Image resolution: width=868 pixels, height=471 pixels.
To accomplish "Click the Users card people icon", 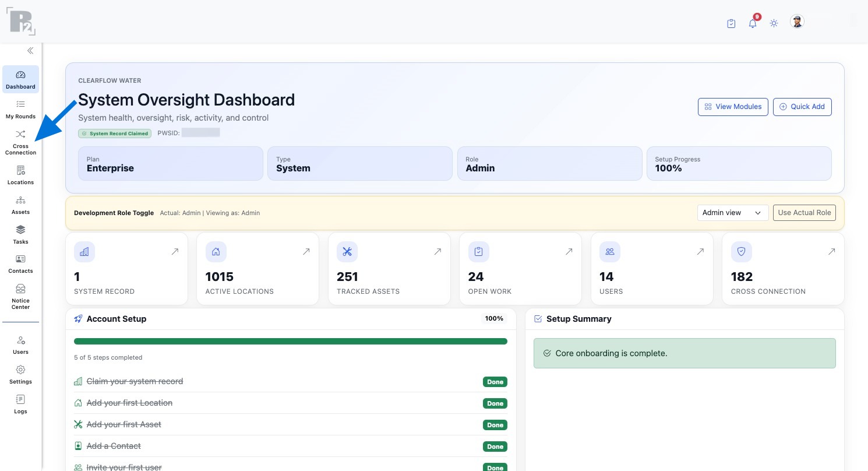I will 610,252.
